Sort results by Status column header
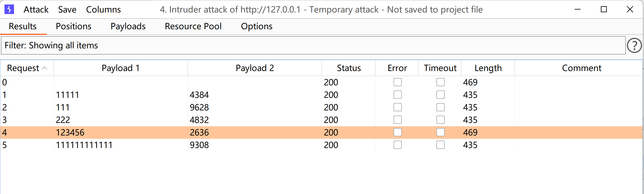The width and height of the screenshot is (644, 194). tap(349, 68)
